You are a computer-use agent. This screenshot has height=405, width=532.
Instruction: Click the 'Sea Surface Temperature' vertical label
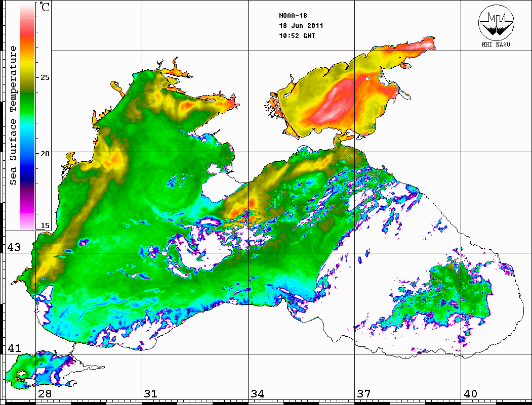pyautogui.click(x=13, y=115)
